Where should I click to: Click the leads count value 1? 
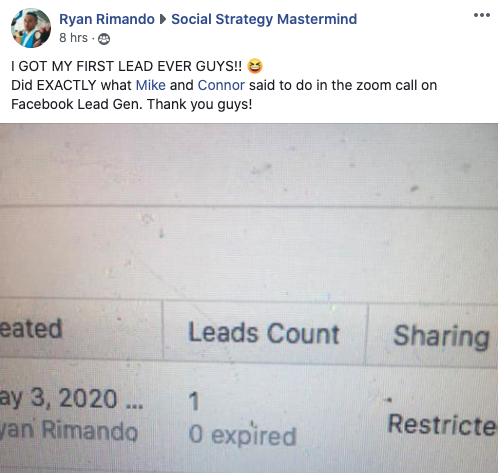(194, 401)
